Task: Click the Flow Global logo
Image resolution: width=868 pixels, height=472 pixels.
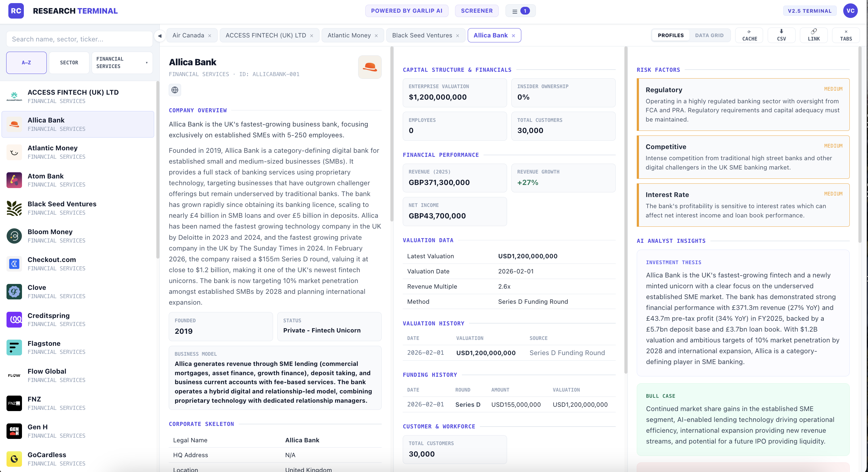Action: tap(14, 375)
